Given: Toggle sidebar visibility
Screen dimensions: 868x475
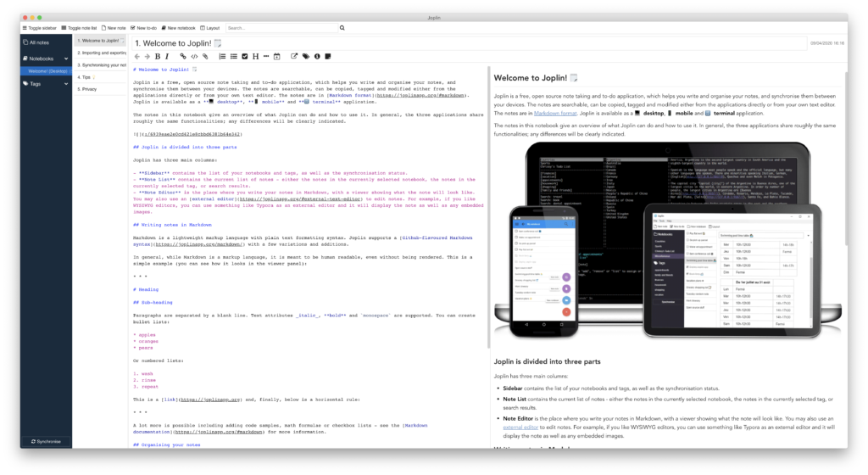Looking at the screenshot, I should (x=34, y=28).
